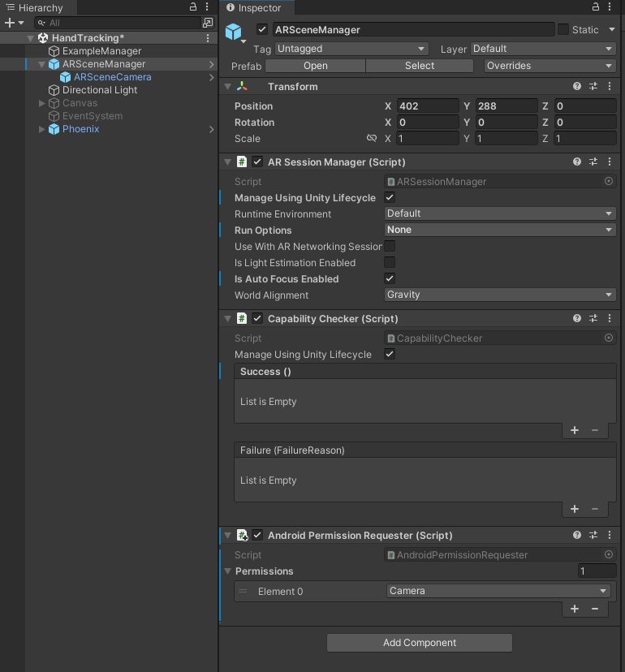The height and width of the screenshot is (672, 625).
Task: Open the Tag dropdown showing Untagged
Action: coord(351,49)
